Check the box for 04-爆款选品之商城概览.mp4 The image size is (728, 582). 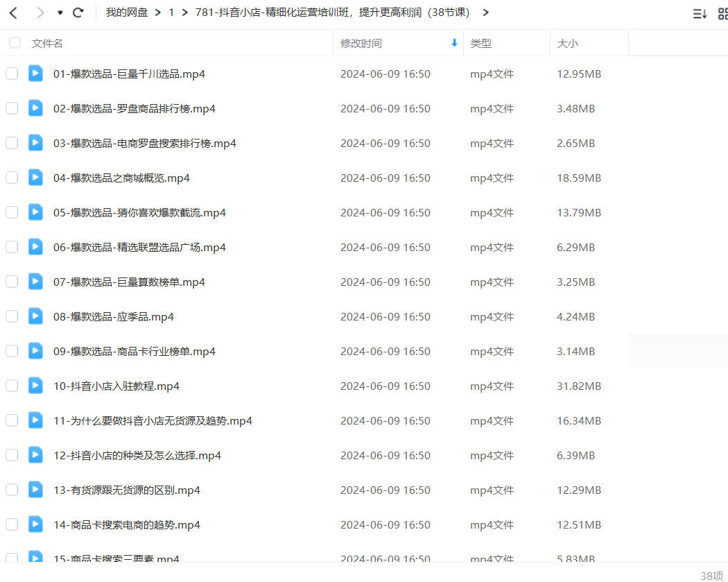pos(12,178)
